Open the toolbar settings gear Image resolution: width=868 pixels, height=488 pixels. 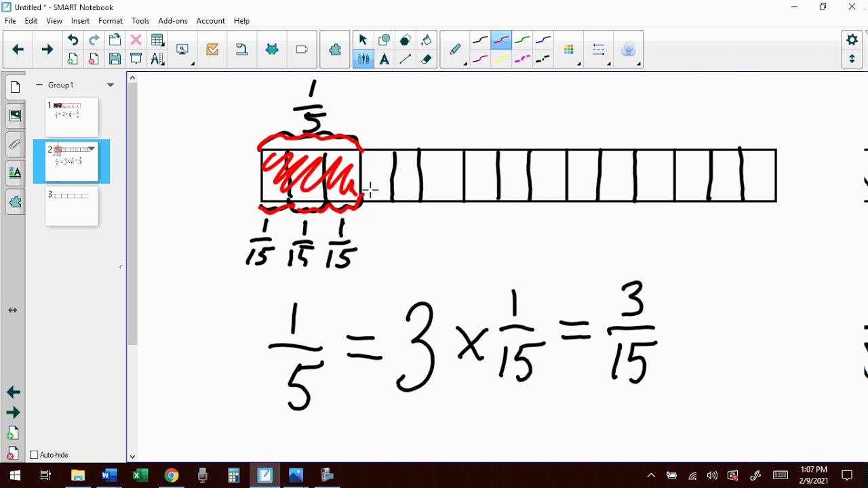[852, 40]
